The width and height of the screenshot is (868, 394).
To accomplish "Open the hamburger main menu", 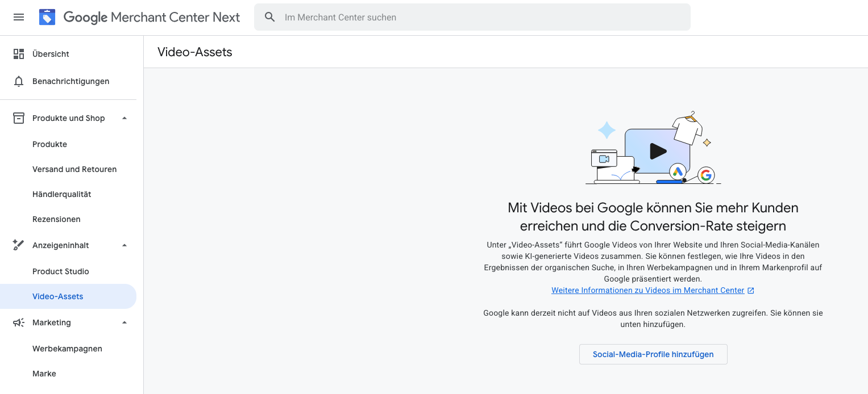I will [x=19, y=17].
